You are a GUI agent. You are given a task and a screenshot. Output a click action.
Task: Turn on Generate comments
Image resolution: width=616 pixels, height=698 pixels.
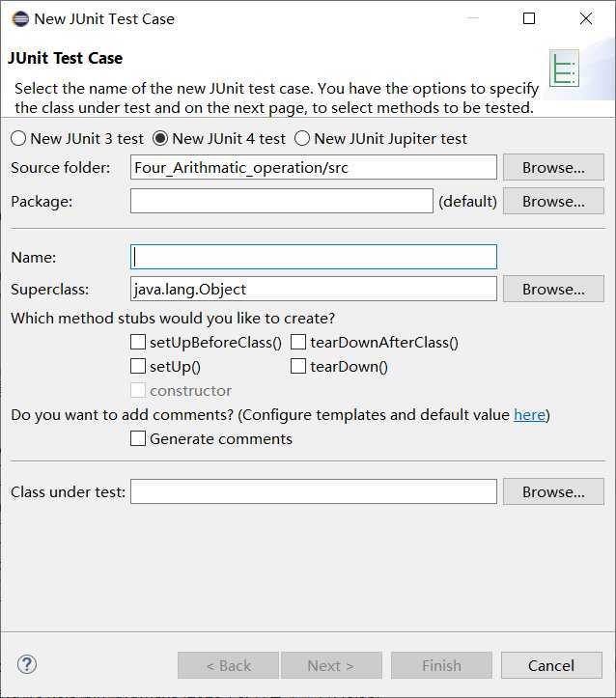(138, 439)
